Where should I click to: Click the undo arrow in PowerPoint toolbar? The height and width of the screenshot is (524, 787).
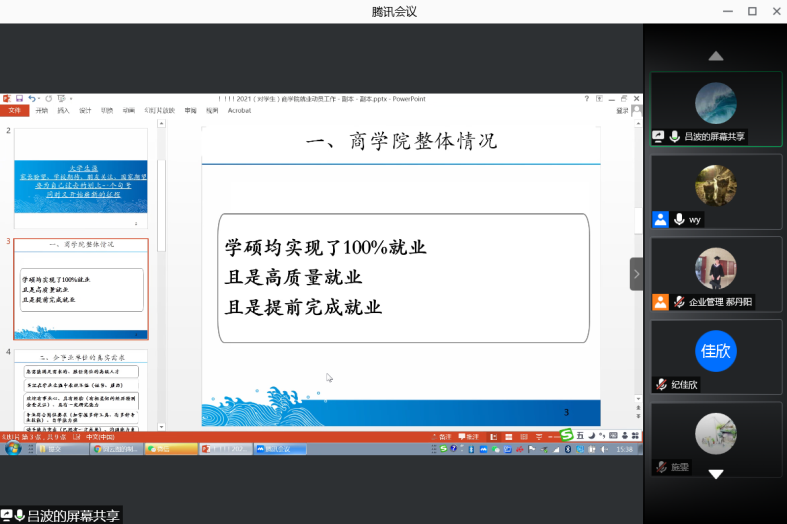(32, 98)
